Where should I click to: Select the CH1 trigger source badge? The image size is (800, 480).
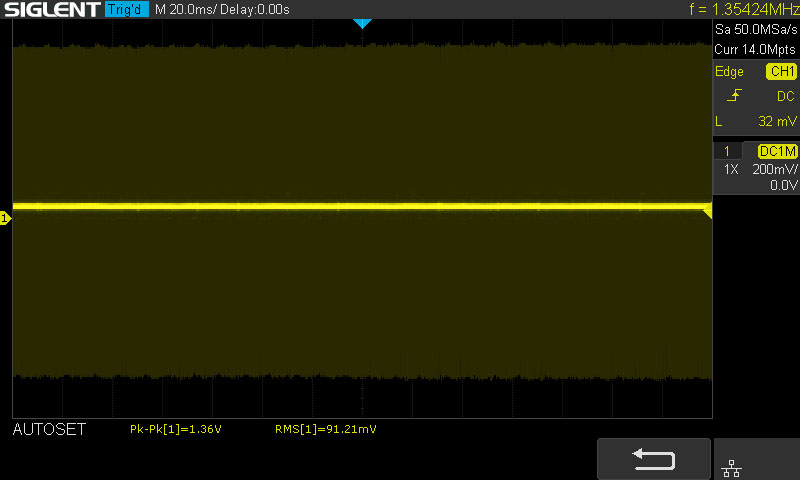click(781, 71)
